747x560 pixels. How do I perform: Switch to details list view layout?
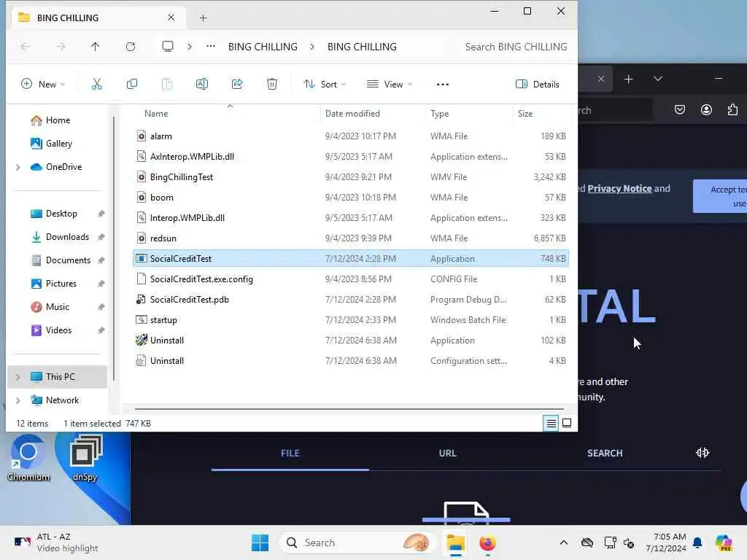point(551,423)
